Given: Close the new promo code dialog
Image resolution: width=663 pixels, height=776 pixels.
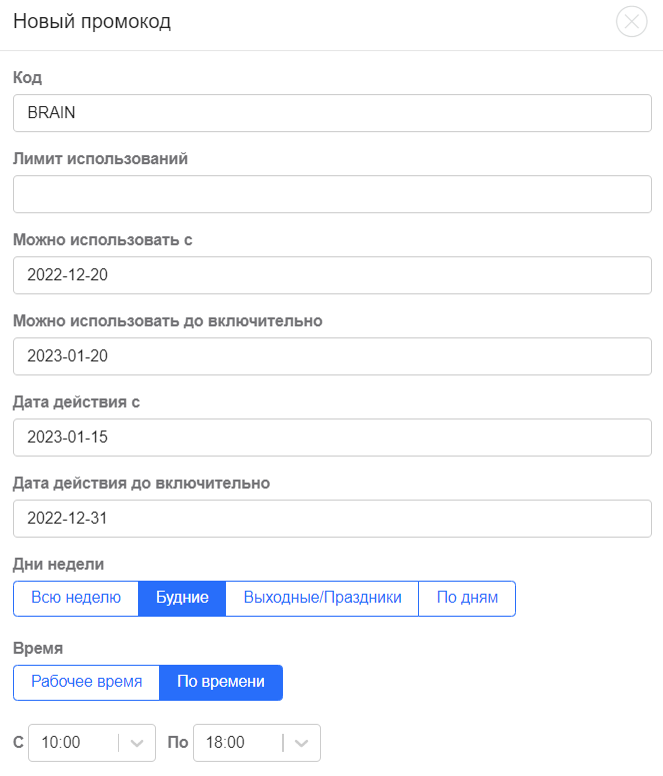Looking at the screenshot, I should coord(631,21).
